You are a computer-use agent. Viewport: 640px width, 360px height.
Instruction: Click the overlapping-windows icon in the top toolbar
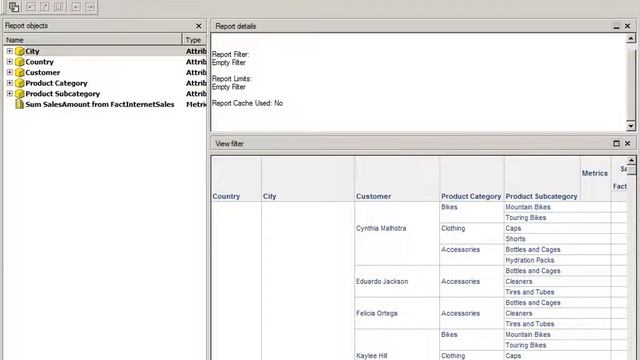14,7
